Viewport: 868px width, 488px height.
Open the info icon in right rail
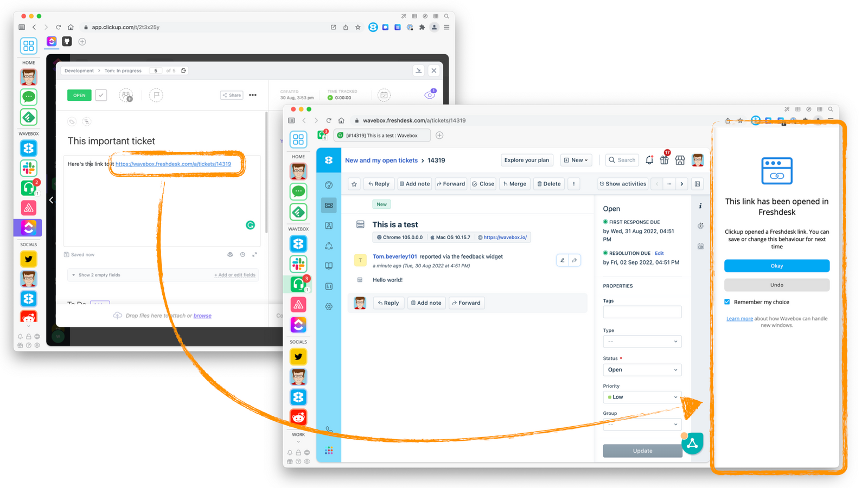point(700,206)
